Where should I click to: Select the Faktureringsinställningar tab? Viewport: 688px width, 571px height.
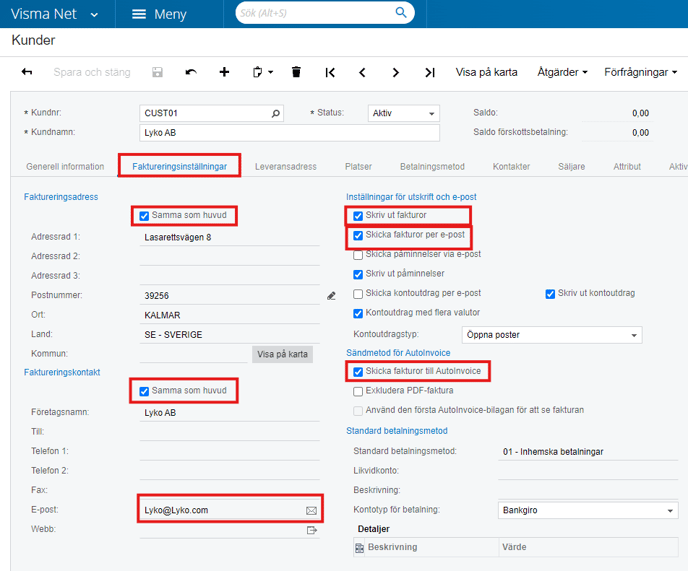point(179,167)
